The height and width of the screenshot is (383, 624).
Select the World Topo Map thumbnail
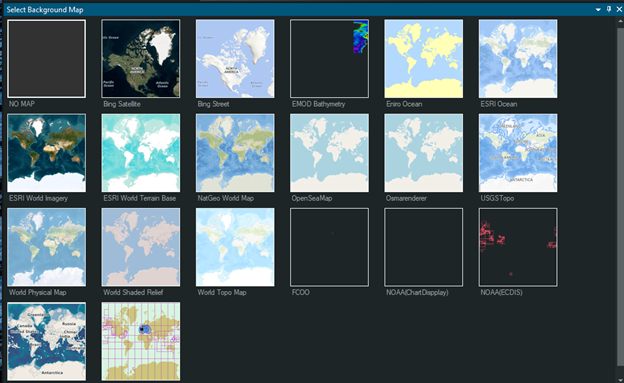tap(235, 247)
